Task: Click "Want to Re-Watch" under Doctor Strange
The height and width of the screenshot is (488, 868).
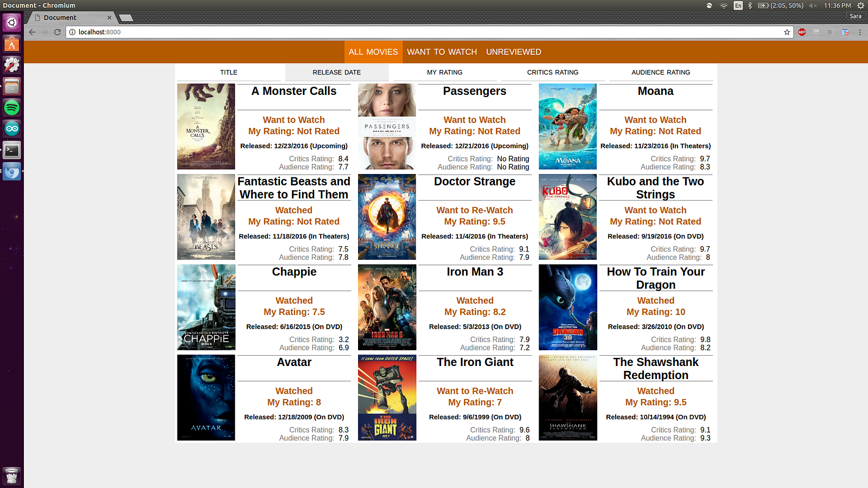Action: pyautogui.click(x=475, y=210)
